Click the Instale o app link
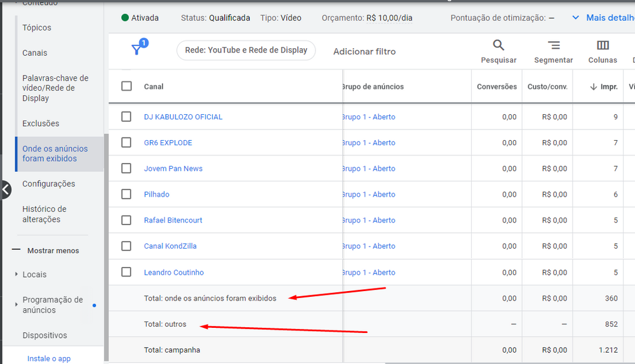This screenshot has height=364, width=635. pyautogui.click(x=49, y=358)
